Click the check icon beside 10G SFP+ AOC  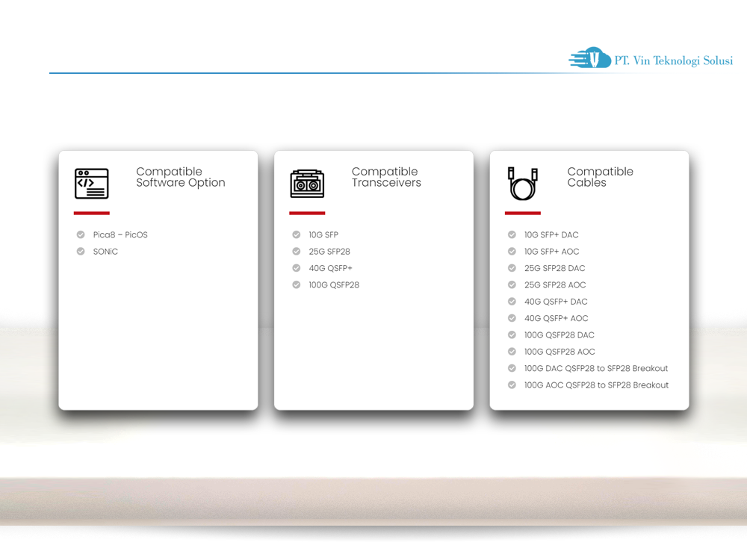[512, 252]
